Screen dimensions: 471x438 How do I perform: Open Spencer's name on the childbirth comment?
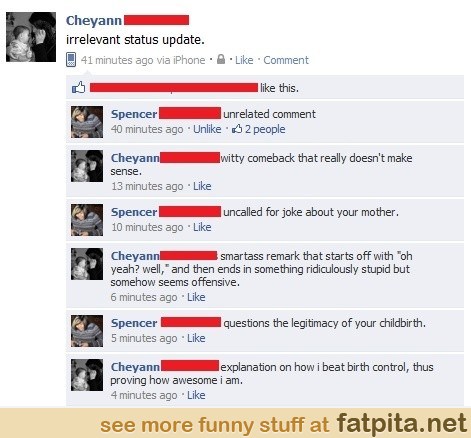134,323
